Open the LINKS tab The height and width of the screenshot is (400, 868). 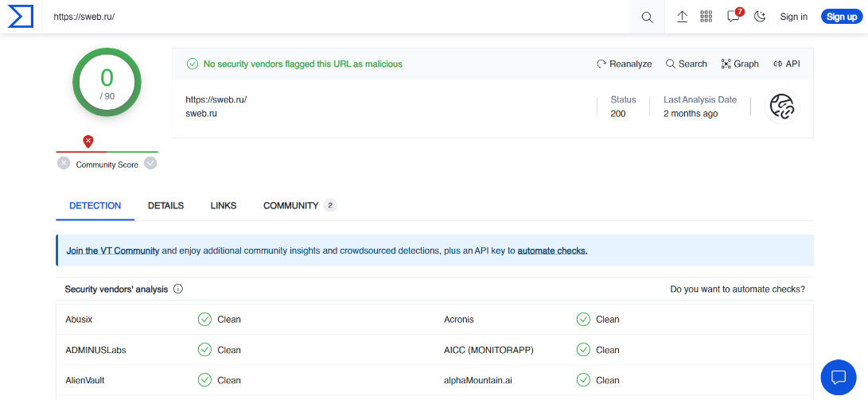[x=224, y=205]
